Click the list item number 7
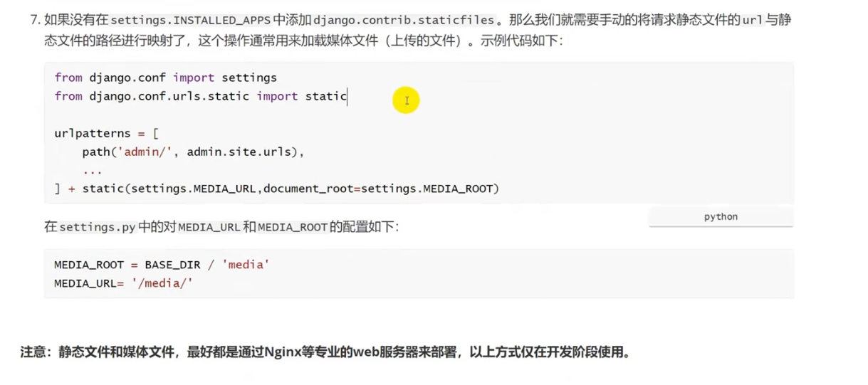868x385 pixels. coord(35,20)
